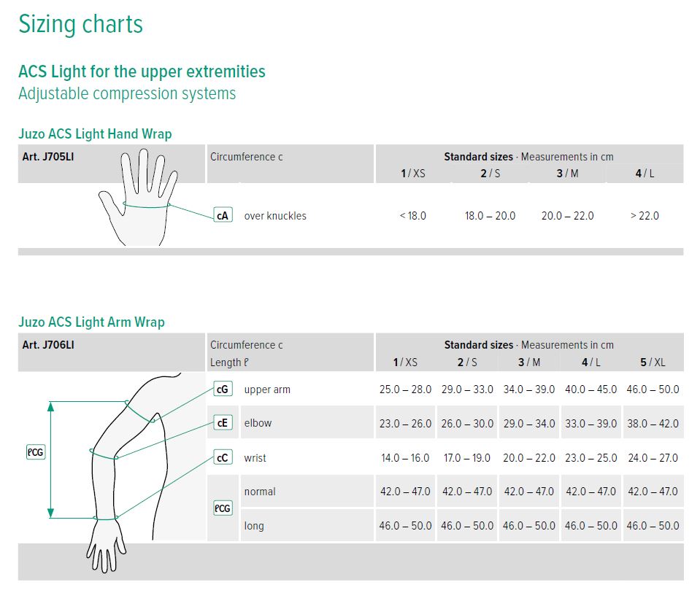
Task: Click the "4 / L" header in Arm Wrap table
Action: click(x=591, y=362)
